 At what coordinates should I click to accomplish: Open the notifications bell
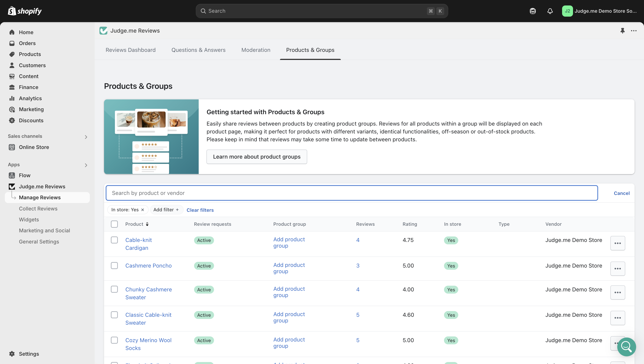pyautogui.click(x=550, y=11)
